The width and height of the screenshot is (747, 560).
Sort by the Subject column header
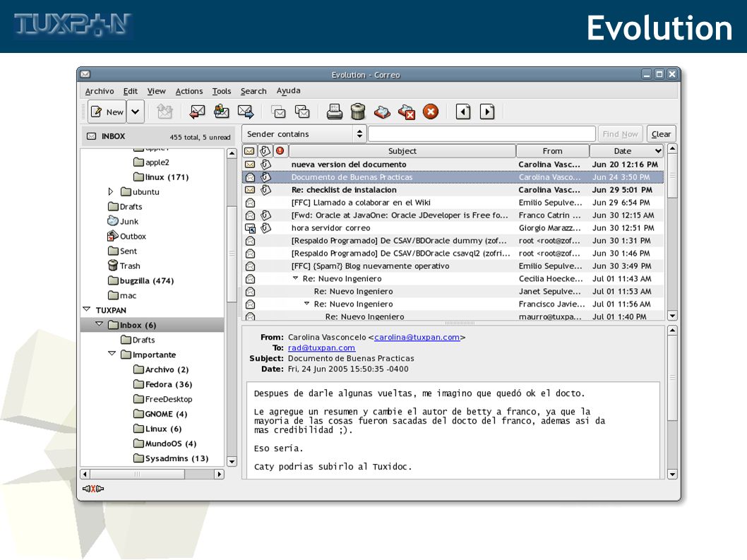(x=402, y=151)
